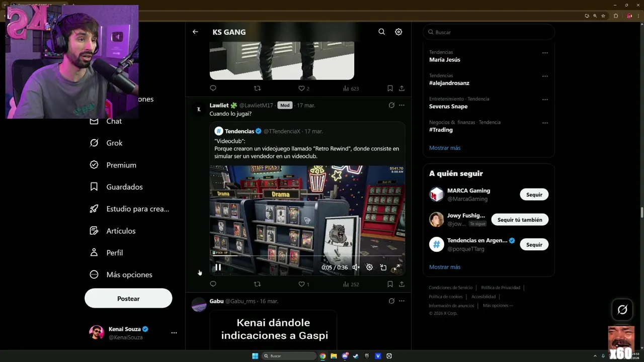Click the page scrollbar thumb
This screenshot has width=644, height=362.
click(x=641, y=212)
